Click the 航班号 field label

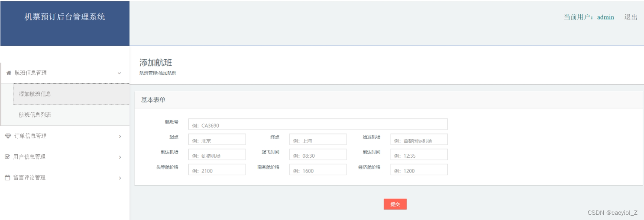pos(172,122)
